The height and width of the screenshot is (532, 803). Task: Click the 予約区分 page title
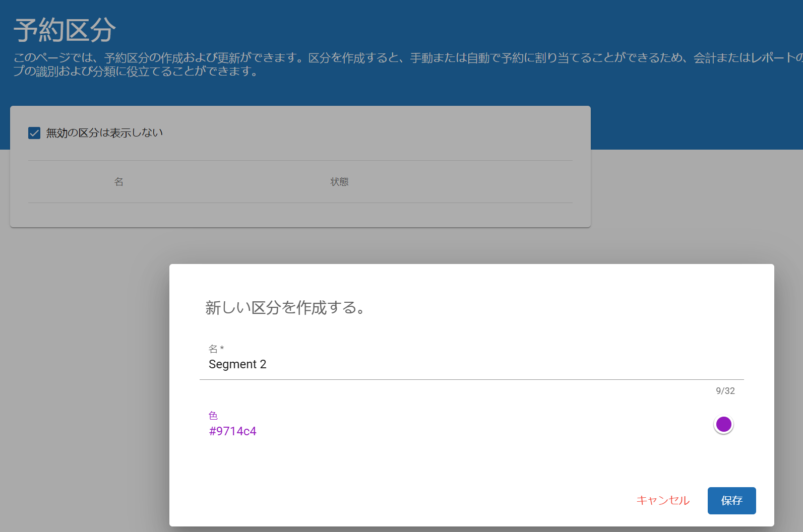65,30
